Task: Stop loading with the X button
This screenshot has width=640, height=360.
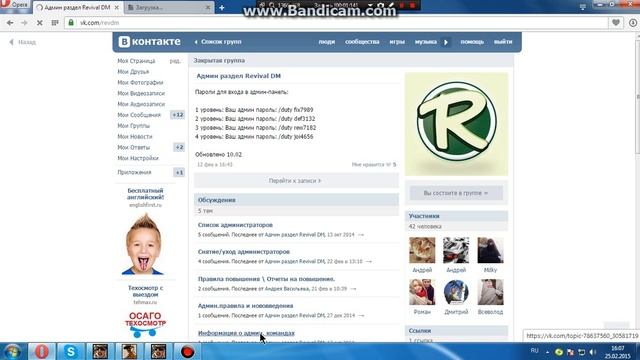Action: 40,23
